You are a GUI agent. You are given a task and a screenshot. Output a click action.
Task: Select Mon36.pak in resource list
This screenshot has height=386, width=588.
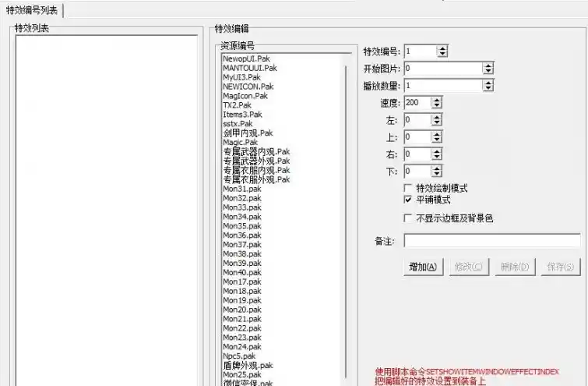[242, 235]
